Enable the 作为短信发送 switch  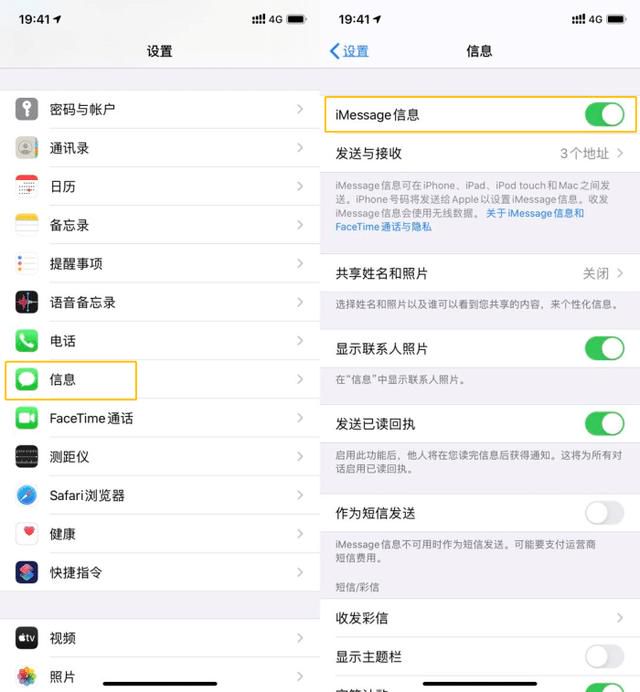604,513
